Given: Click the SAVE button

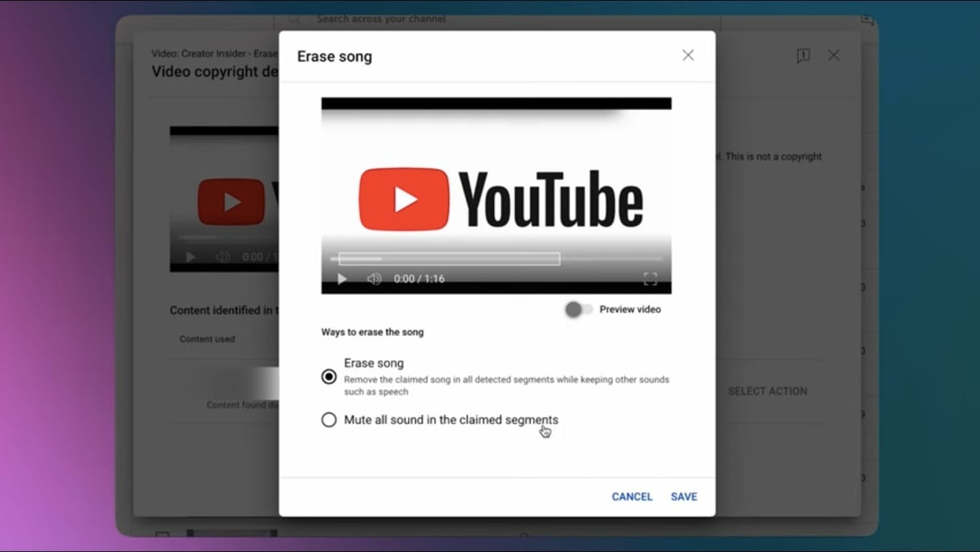Looking at the screenshot, I should 684,497.
